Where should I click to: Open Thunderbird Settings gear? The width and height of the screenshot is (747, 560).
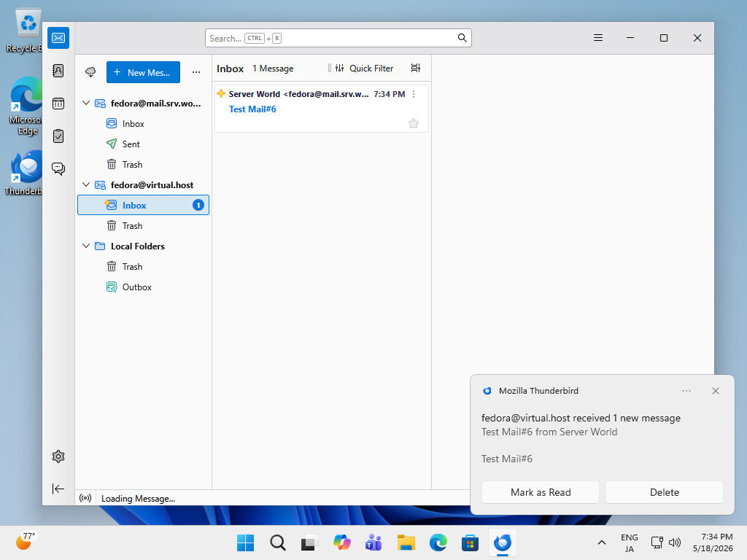coord(58,456)
